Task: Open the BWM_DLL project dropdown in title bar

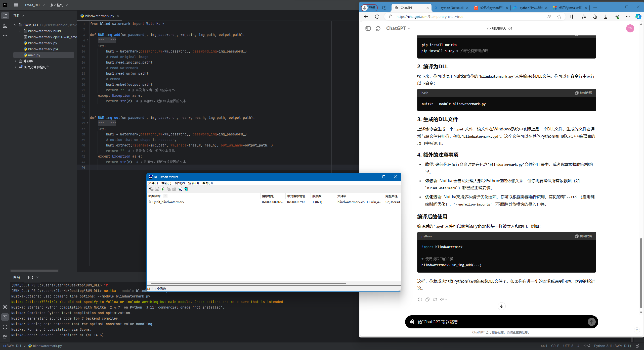Action: (x=35, y=5)
